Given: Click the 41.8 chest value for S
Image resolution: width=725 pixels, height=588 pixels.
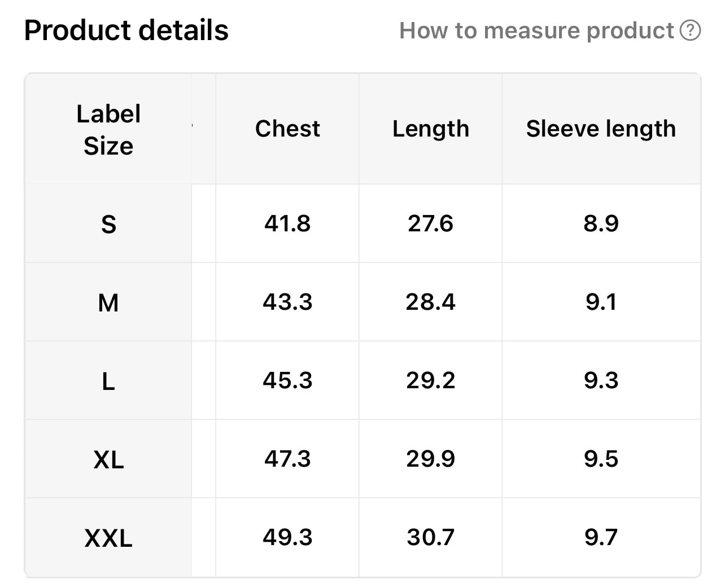Looking at the screenshot, I should click(287, 224).
